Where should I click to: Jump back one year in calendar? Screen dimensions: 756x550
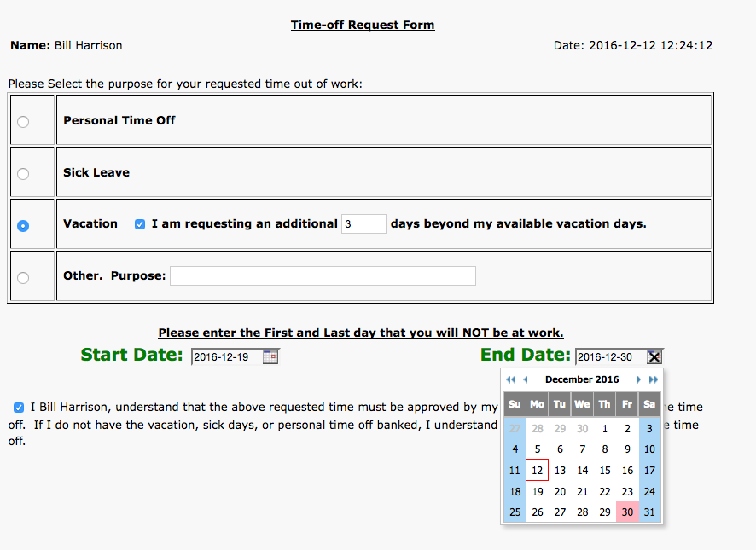tap(510, 379)
